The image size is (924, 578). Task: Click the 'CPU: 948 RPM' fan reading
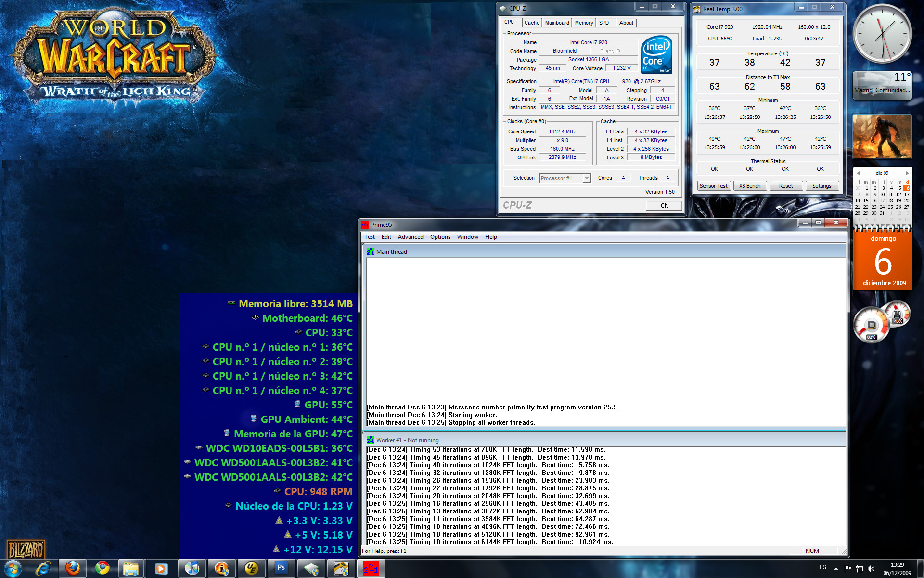(x=313, y=492)
